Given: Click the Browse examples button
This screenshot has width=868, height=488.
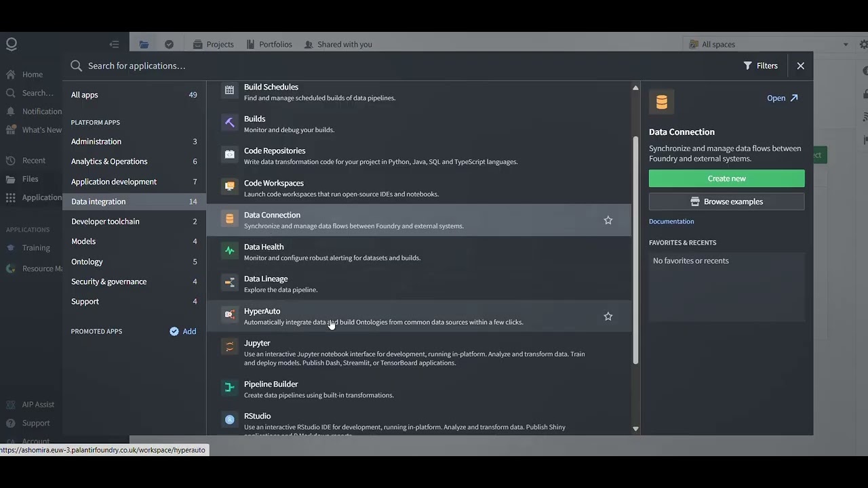Looking at the screenshot, I should [x=727, y=201].
